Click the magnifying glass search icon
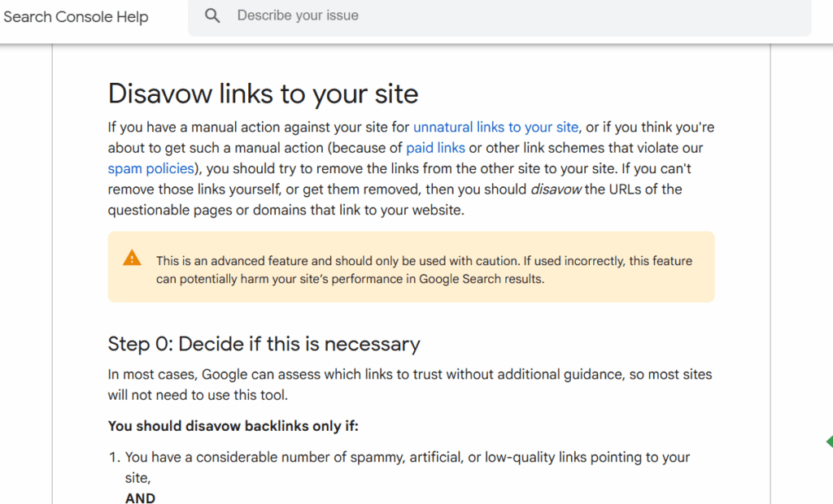The image size is (833, 504). click(x=212, y=16)
